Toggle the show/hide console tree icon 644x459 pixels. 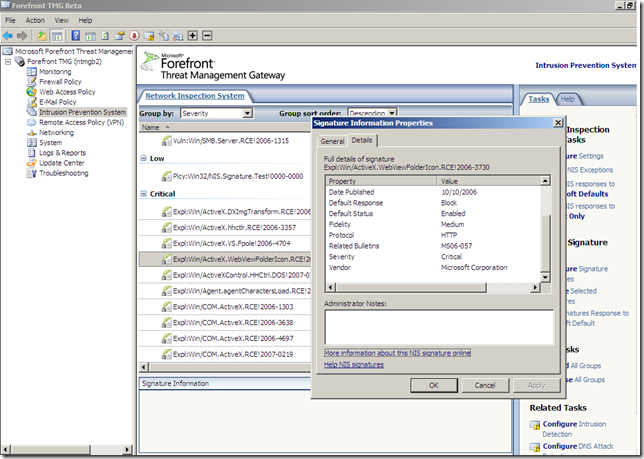pyautogui.click(x=57, y=36)
